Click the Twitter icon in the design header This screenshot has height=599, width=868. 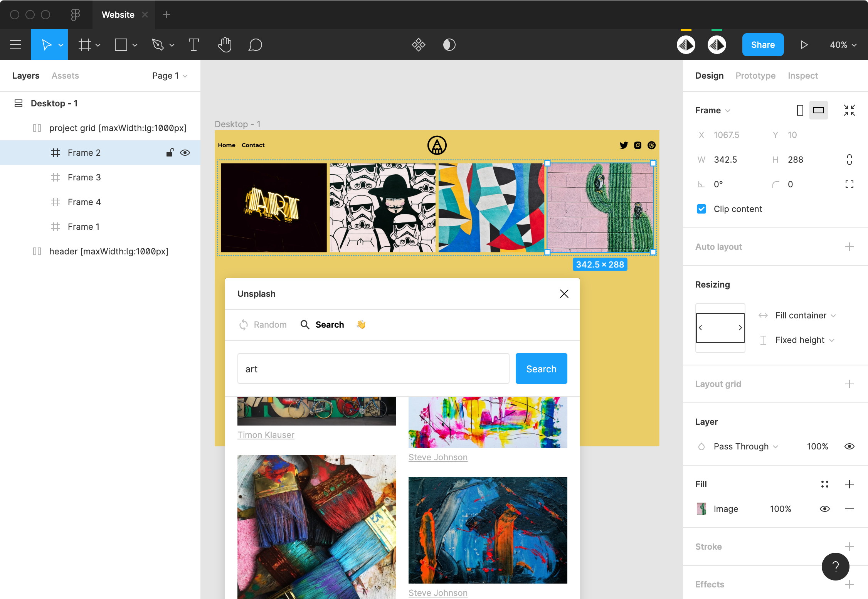coord(624,145)
